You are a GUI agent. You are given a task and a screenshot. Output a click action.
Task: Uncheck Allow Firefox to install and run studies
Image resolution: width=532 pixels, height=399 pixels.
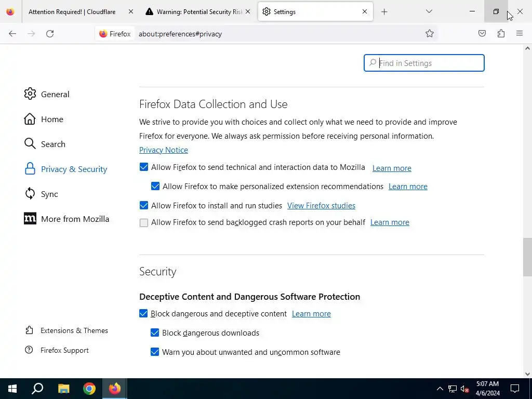pyautogui.click(x=144, y=206)
